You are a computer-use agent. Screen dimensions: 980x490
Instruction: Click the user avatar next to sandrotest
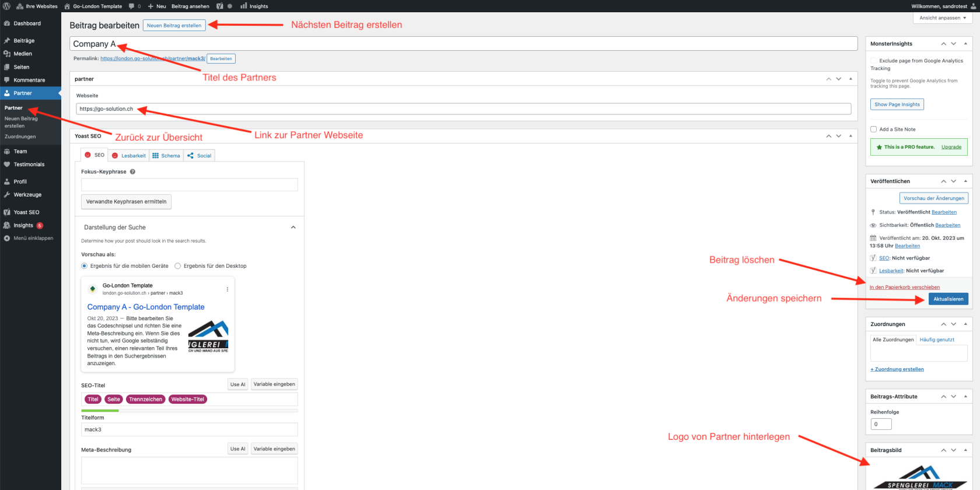pos(974,6)
